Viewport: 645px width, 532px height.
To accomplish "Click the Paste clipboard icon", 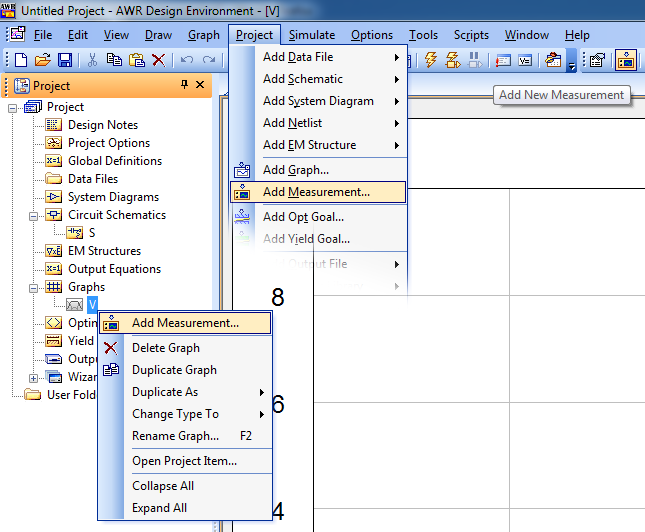I will (137, 60).
